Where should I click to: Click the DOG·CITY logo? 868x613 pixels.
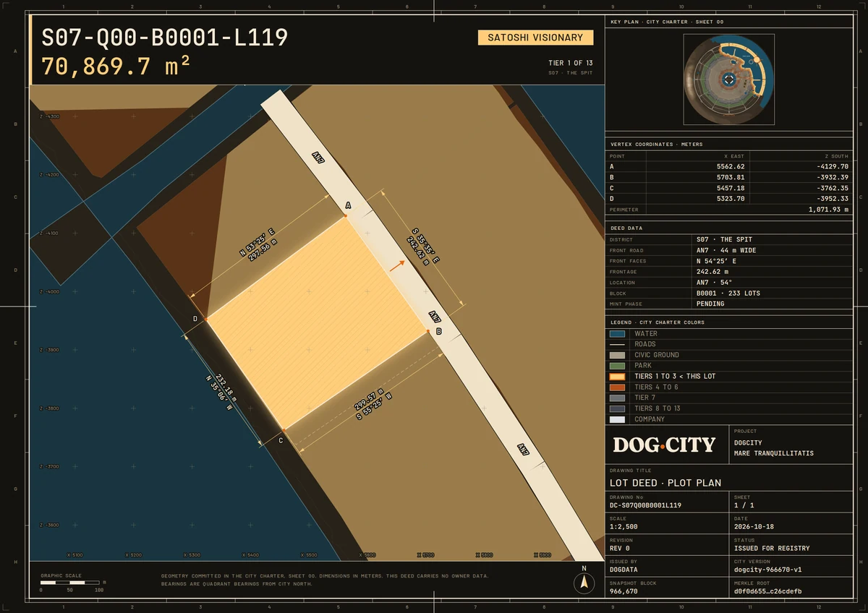pyautogui.click(x=664, y=445)
